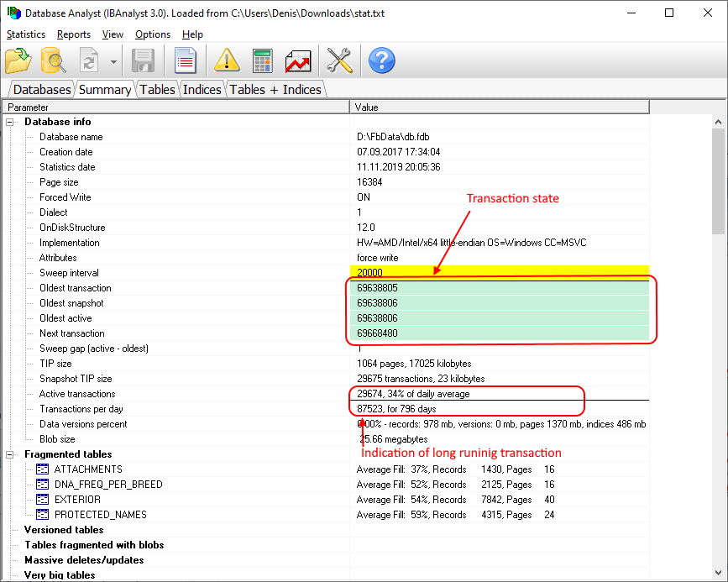728x582 pixels.
Task: Switch to the Databases tab
Action: pos(42,89)
